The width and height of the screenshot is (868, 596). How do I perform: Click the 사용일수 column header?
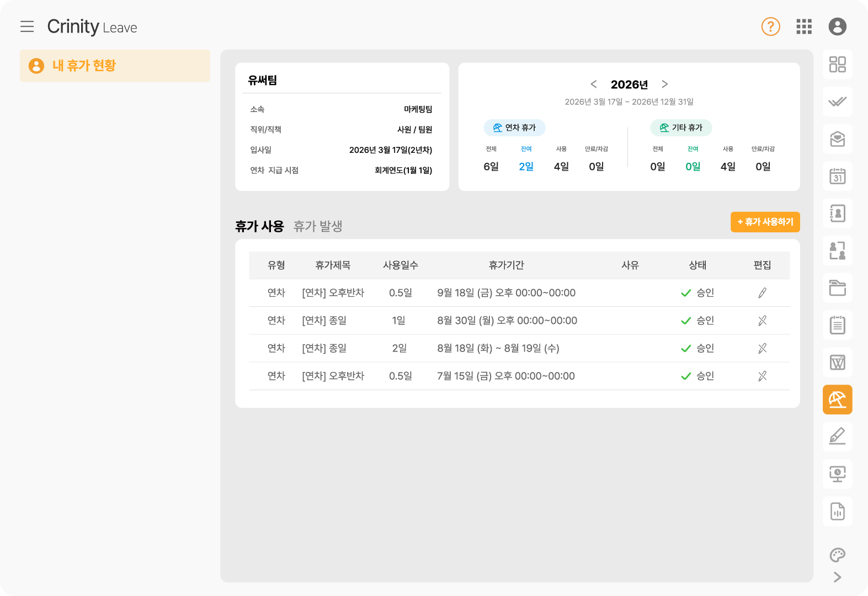coord(401,265)
